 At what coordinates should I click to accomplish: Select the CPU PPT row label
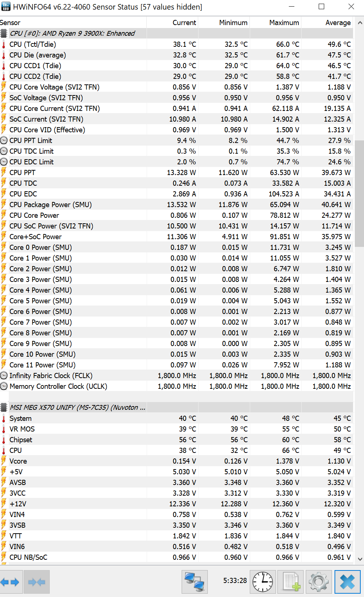click(x=22, y=172)
